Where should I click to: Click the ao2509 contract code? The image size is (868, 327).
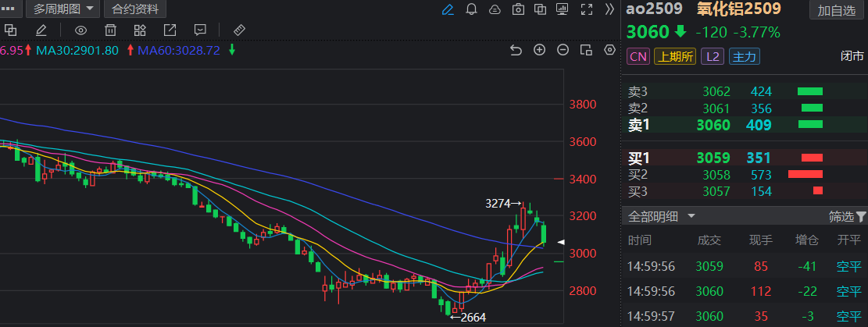(x=655, y=9)
